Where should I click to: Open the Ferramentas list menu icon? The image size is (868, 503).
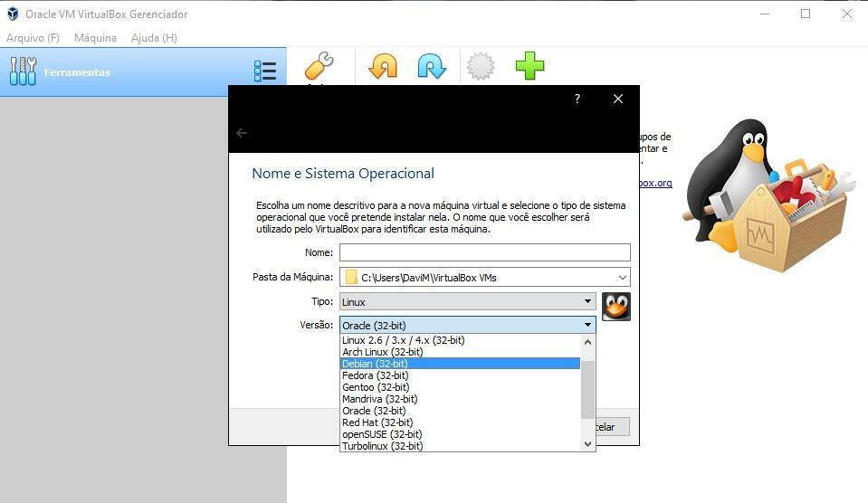(265, 71)
